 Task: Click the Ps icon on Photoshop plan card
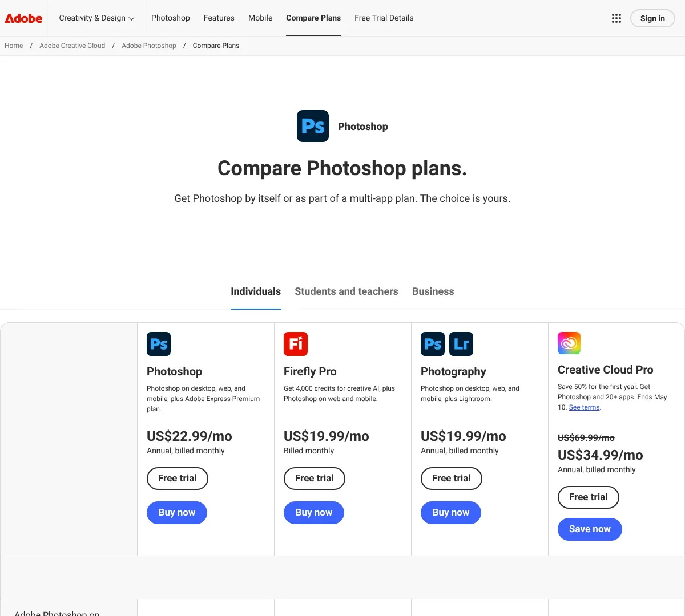click(x=159, y=344)
